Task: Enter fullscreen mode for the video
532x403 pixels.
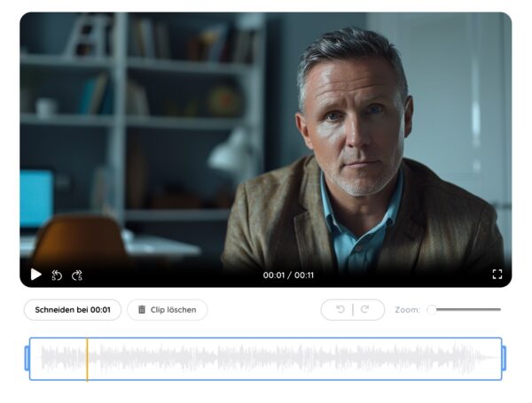Action: pyautogui.click(x=497, y=275)
